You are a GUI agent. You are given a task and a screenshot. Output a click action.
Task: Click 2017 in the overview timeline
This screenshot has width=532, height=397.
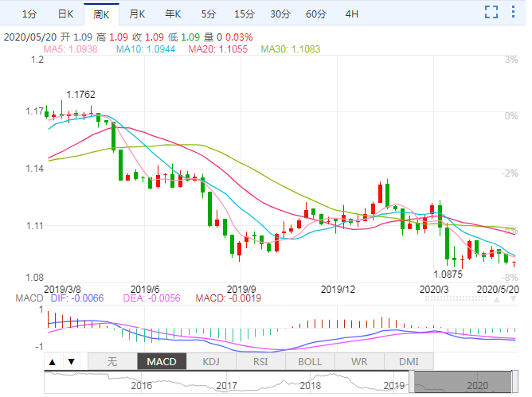point(227,386)
